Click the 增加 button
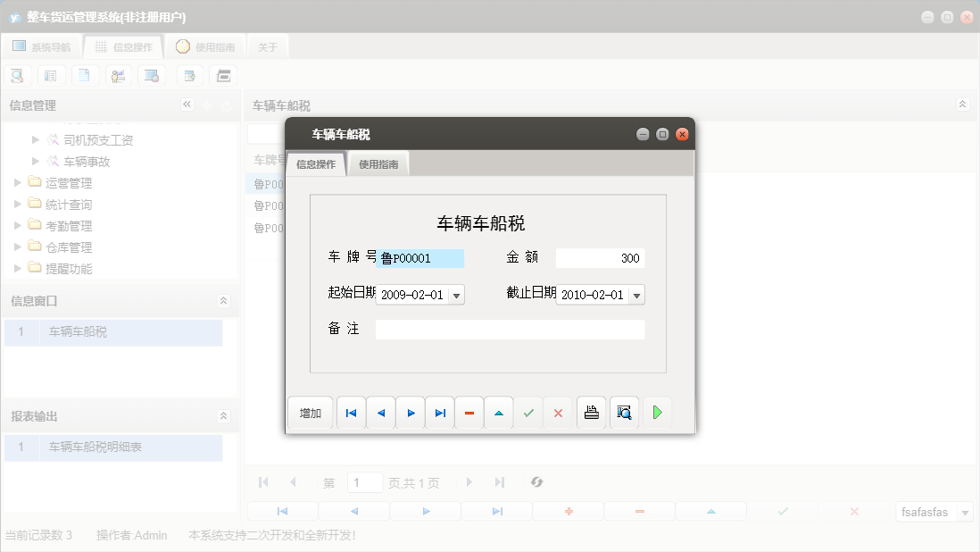Screen dimensions: 980x552 coord(310,412)
